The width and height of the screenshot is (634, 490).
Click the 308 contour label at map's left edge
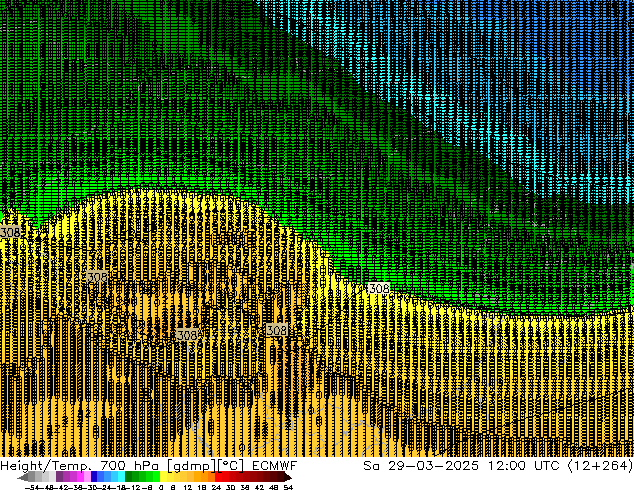coord(10,232)
